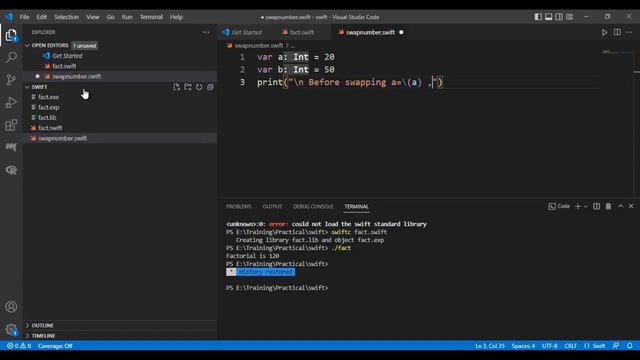640x360 pixels.
Task: Close the terminal panel
Action: [631, 207]
